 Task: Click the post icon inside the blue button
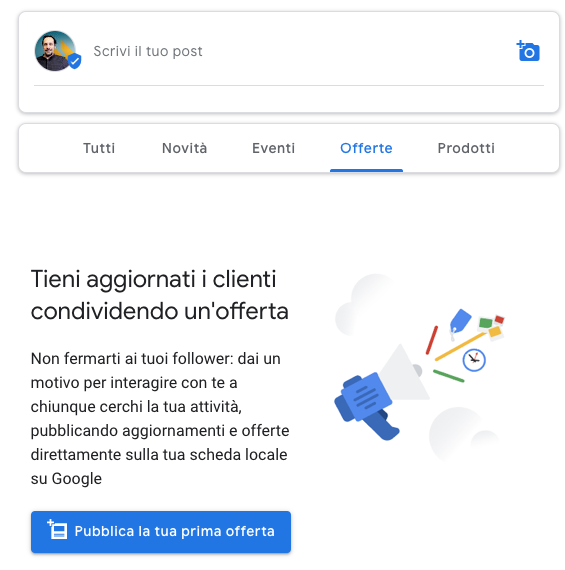click(57, 529)
